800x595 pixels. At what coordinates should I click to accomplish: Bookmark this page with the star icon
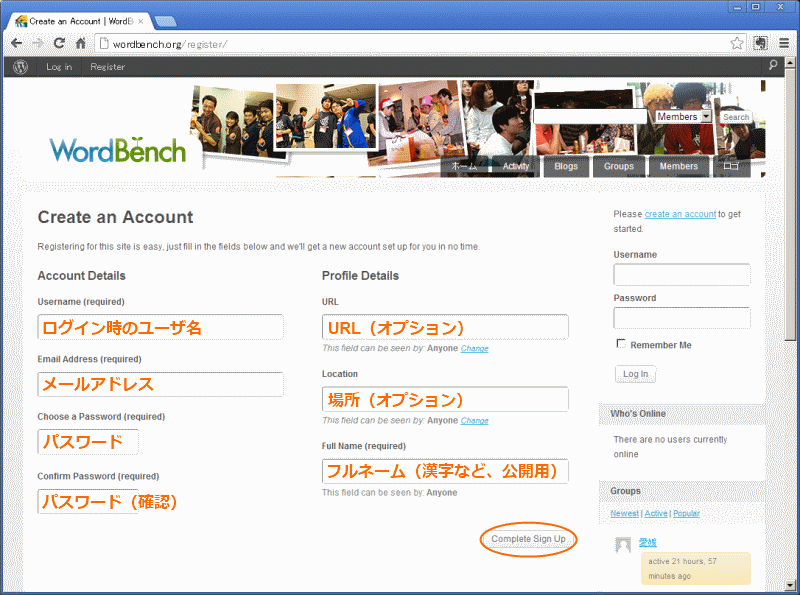point(737,43)
